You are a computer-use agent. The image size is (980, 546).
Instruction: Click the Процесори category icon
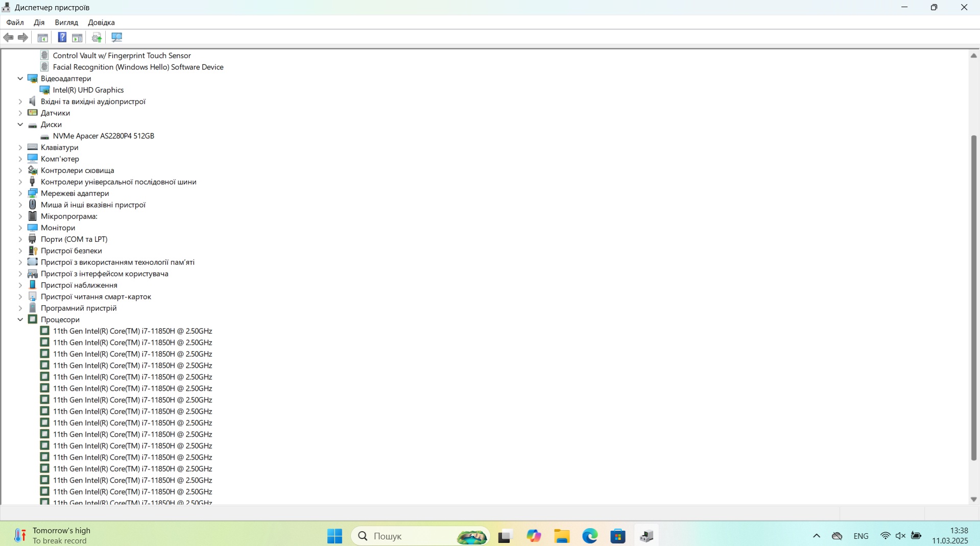33,319
